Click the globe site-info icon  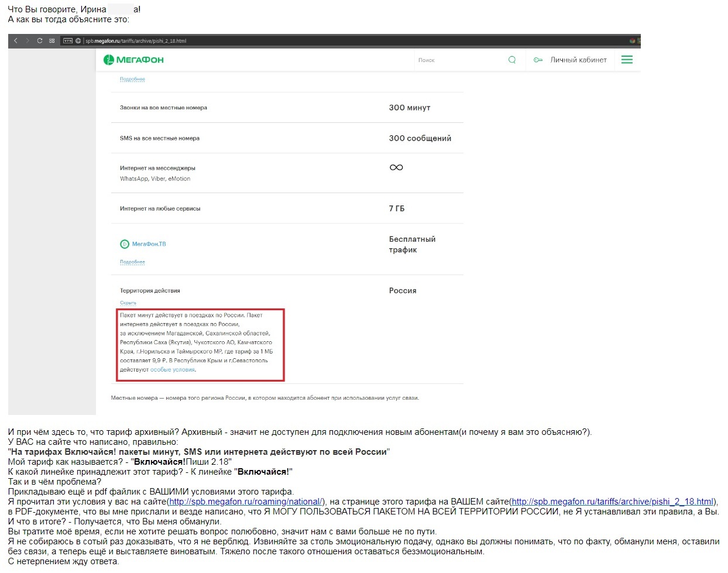pos(78,41)
